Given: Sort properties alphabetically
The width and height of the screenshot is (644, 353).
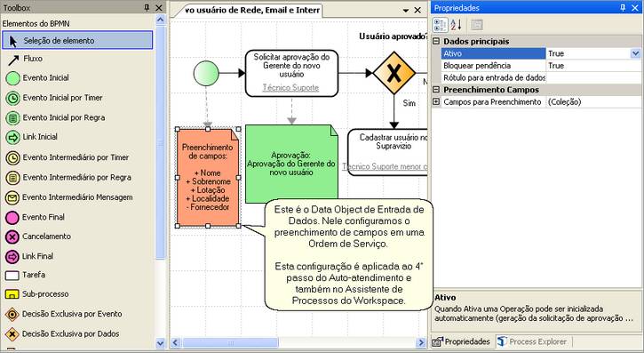Looking at the screenshot, I should tap(456, 25).
